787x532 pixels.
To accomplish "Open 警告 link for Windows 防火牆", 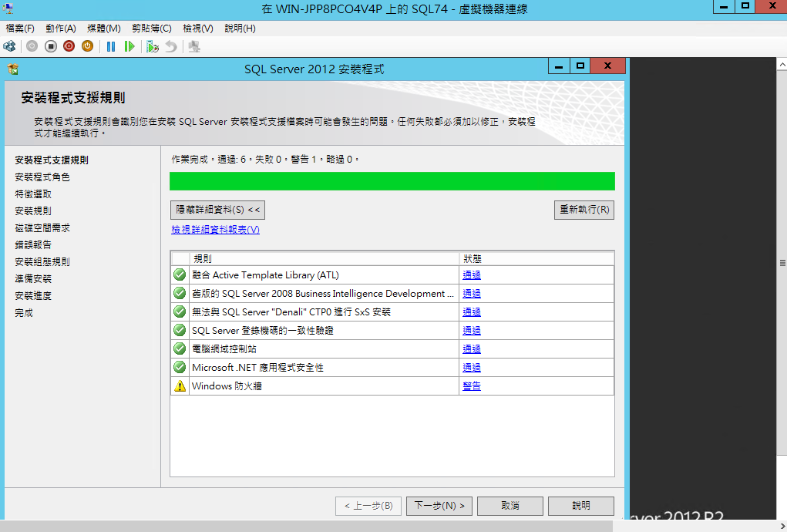I will 472,386.
